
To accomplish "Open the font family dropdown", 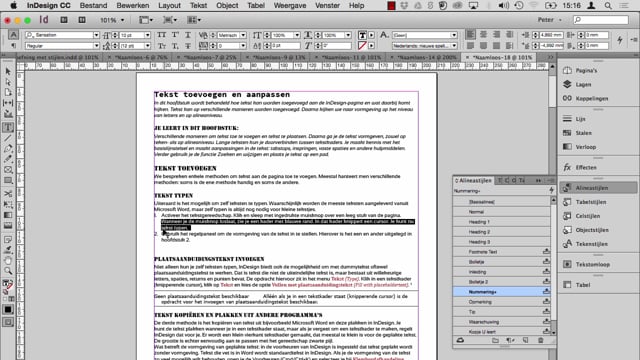I will coord(62,35).
